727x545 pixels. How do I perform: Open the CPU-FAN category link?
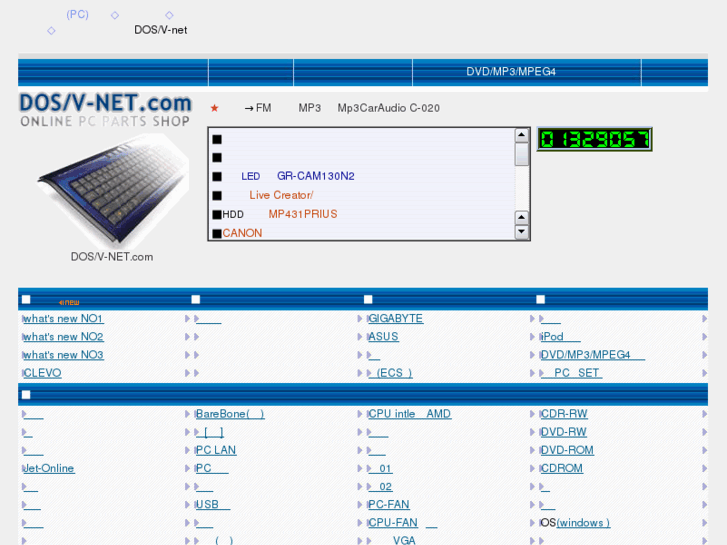(x=402, y=523)
